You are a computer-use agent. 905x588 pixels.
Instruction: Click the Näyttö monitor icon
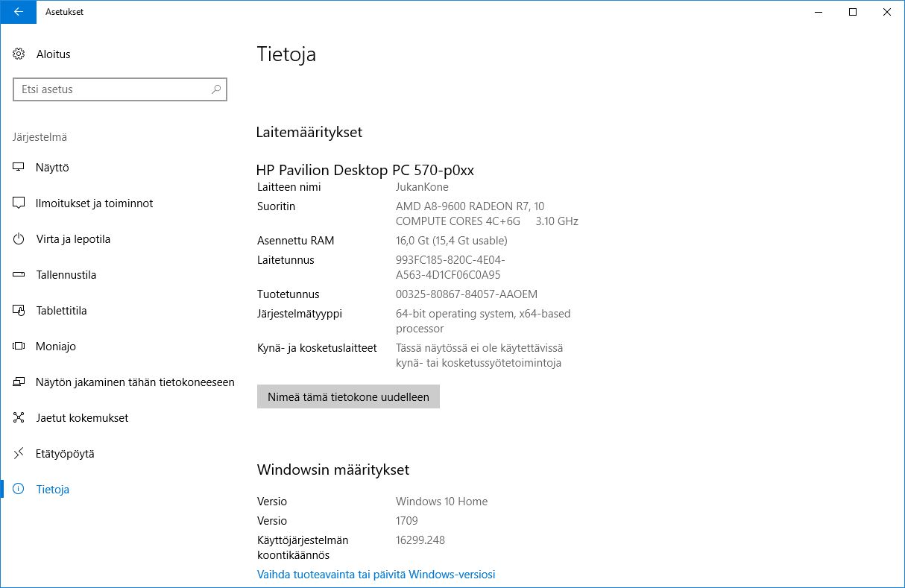pos(19,168)
